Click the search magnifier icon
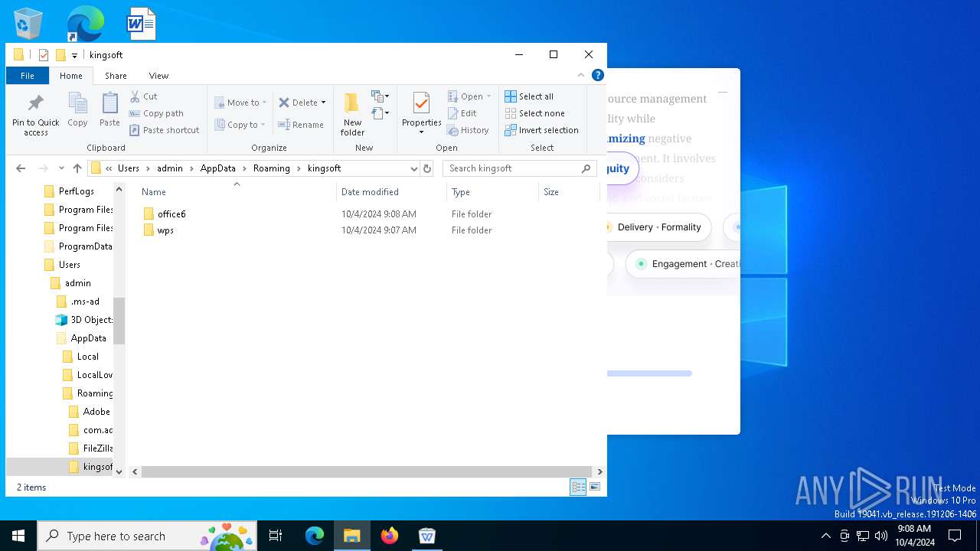Screen dimensions: 980x551 pyautogui.click(x=586, y=168)
